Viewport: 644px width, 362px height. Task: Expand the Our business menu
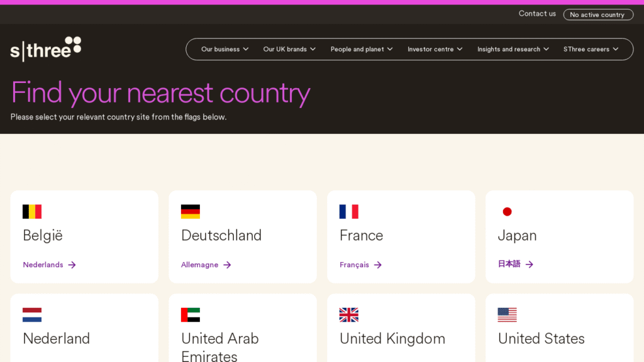click(225, 49)
